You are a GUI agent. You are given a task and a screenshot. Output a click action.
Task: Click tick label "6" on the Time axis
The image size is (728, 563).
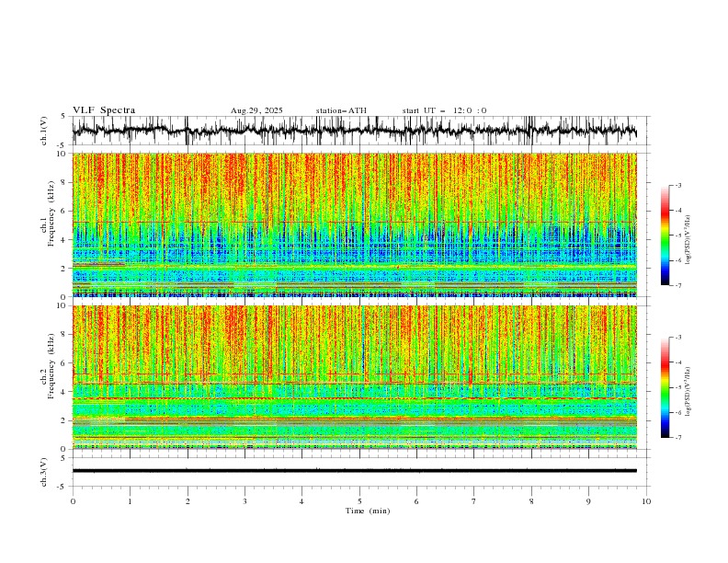pos(416,501)
